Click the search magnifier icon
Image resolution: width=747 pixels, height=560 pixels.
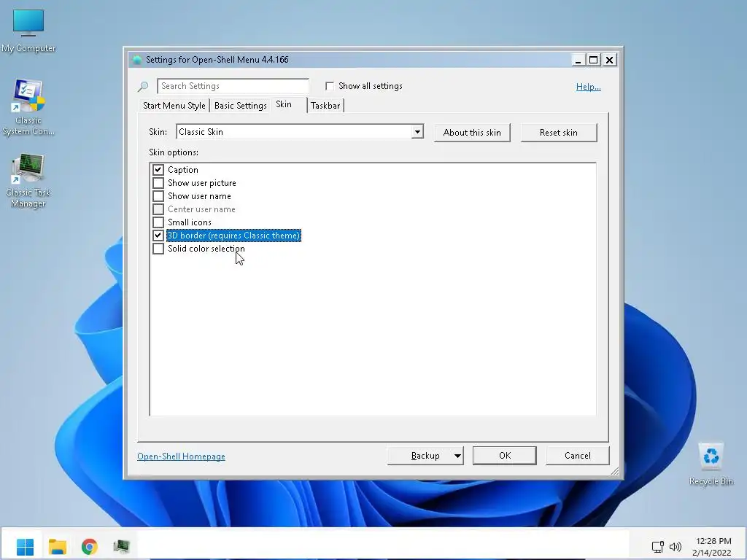click(143, 86)
